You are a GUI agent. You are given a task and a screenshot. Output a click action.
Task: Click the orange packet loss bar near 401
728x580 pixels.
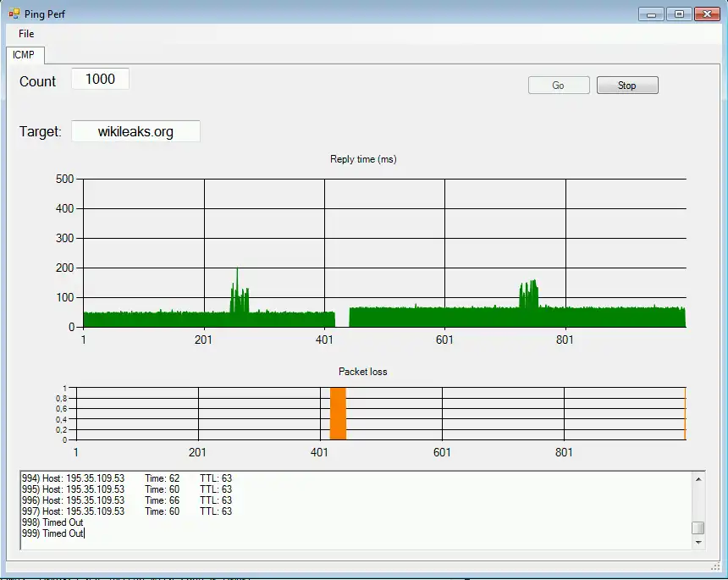(338, 413)
